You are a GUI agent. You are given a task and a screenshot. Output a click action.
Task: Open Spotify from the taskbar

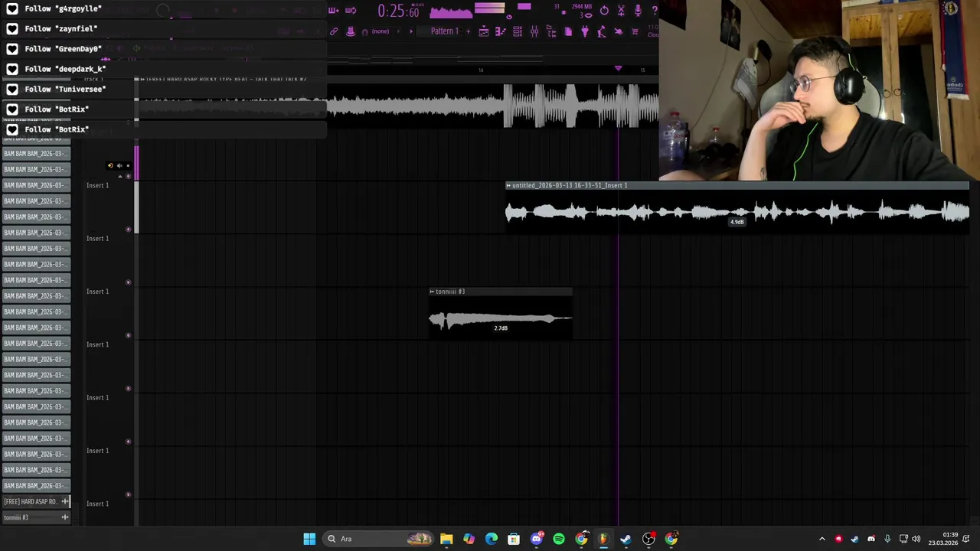(559, 539)
